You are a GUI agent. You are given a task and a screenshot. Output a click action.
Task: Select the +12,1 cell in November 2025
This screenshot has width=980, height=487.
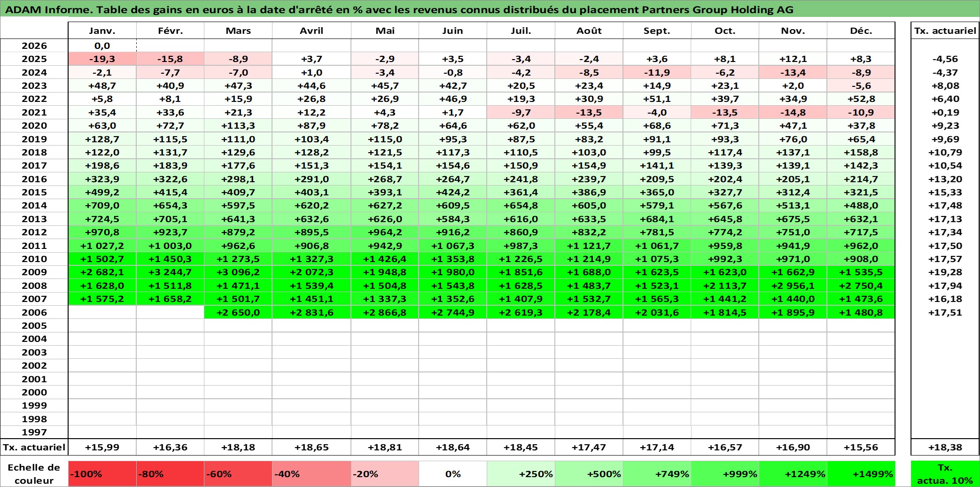tap(793, 59)
